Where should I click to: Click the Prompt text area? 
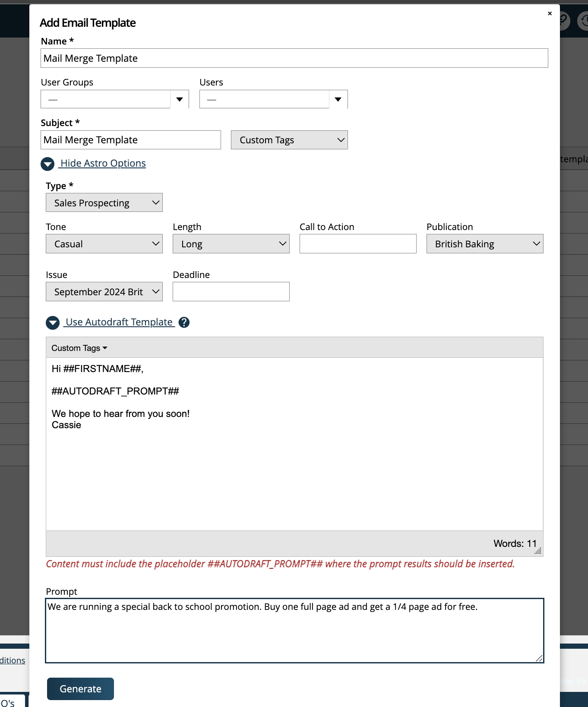(x=294, y=631)
